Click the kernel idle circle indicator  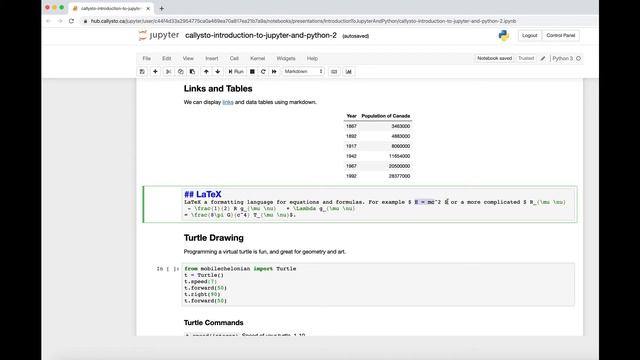(578, 59)
